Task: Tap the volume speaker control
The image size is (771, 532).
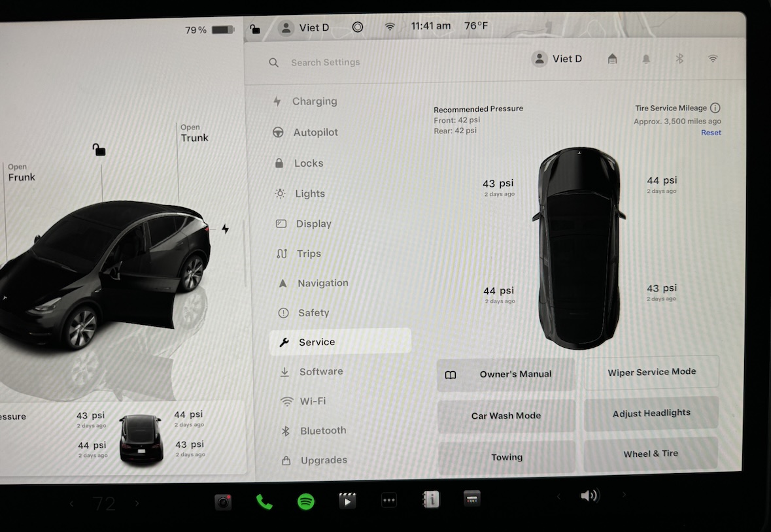Action: click(x=589, y=496)
